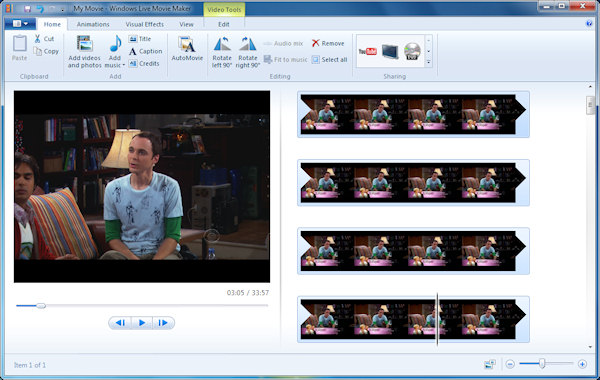The width and height of the screenshot is (600, 380).
Task: Click the video preview monitor
Action: (x=142, y=187)
